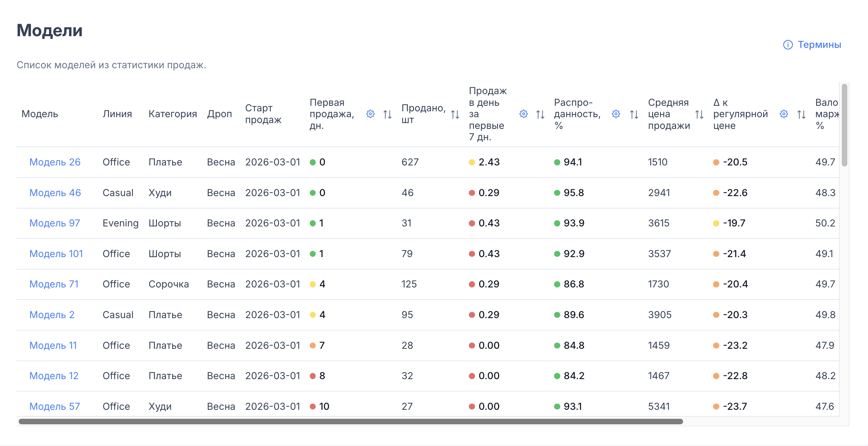Click the Модель column header
868x446 pixels.
pos(40,114)
